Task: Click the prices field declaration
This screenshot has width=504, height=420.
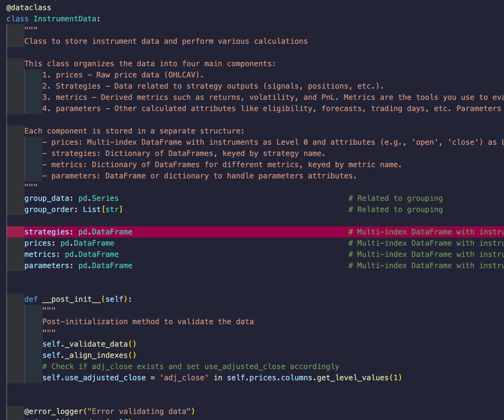Action: [69, 243]
